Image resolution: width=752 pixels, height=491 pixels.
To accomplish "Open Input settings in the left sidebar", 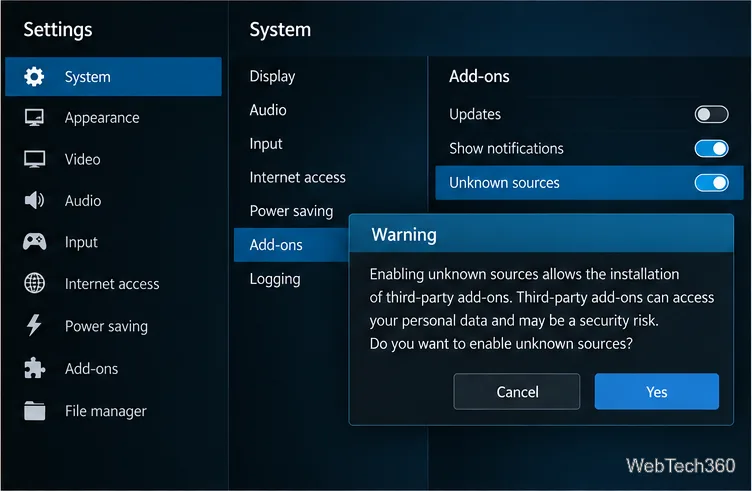I will point(113,242).
